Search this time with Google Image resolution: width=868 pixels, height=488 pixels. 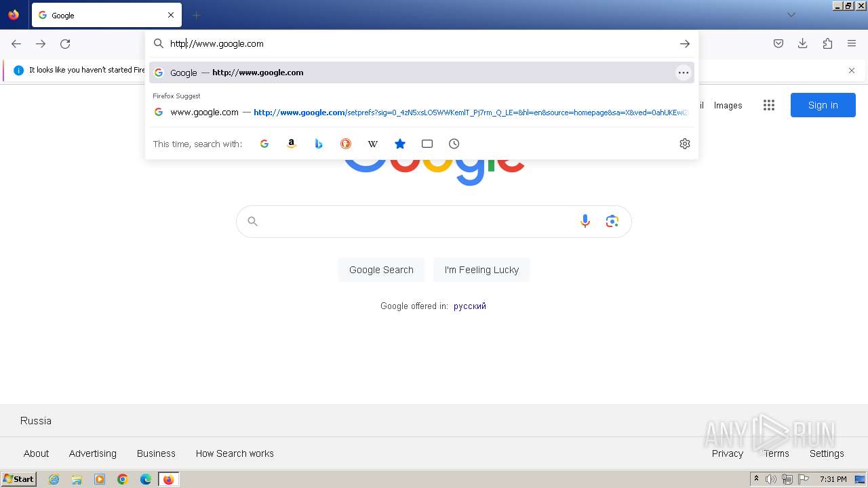(x=264, y=144)
